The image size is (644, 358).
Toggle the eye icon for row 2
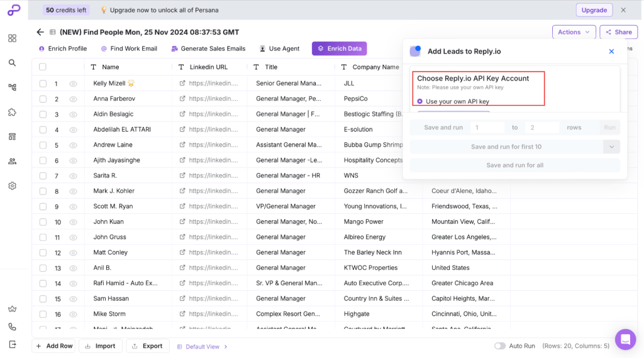[x=73, y=99]
